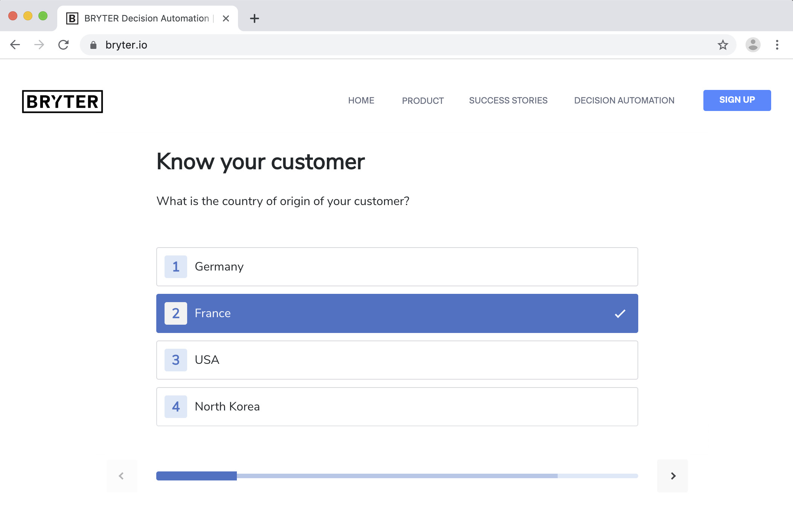Click the BRYTER logo
The image size is (793, 532).
tap(63, 102)
